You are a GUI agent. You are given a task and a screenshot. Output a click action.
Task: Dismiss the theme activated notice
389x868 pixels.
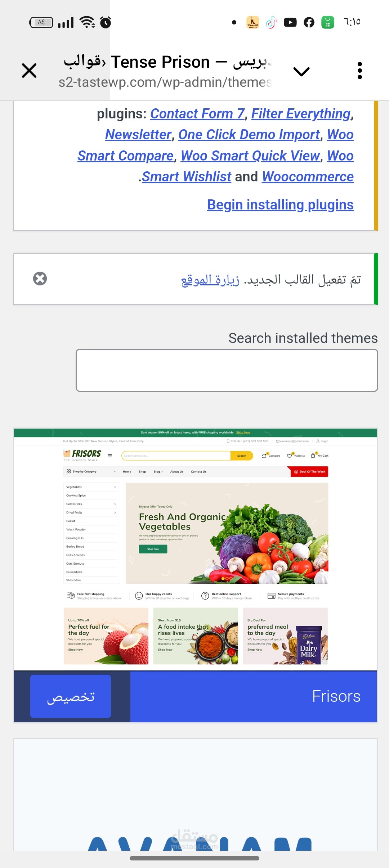pos(40,279)
